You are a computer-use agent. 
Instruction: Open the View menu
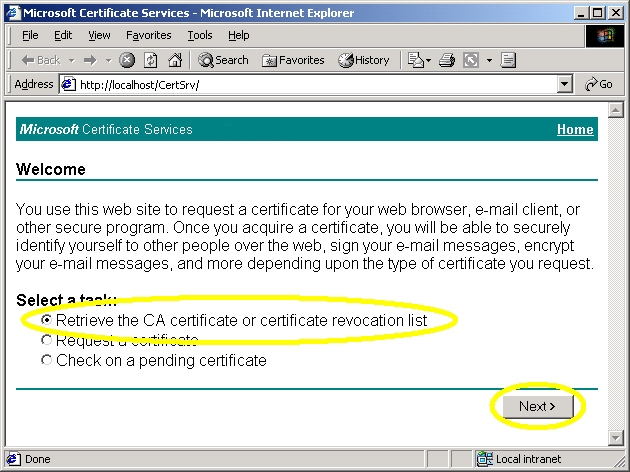[x=99, y=35]
